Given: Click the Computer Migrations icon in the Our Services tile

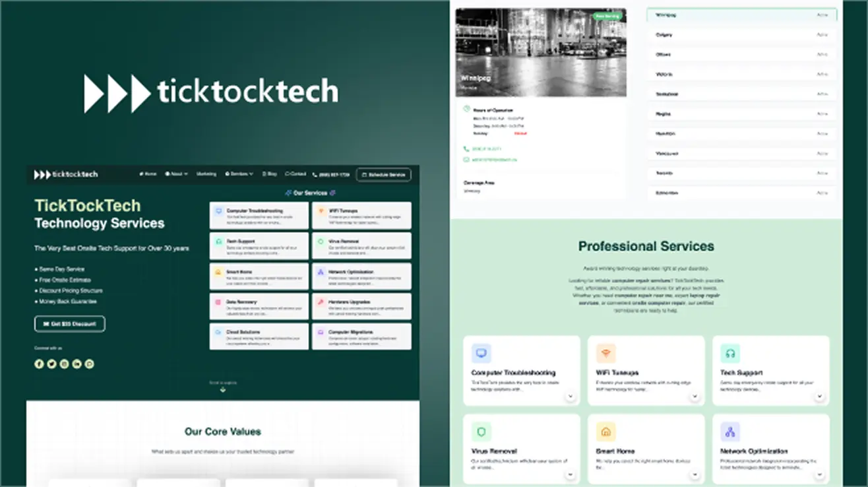Looking at the screenshot, I should (321, 333).
